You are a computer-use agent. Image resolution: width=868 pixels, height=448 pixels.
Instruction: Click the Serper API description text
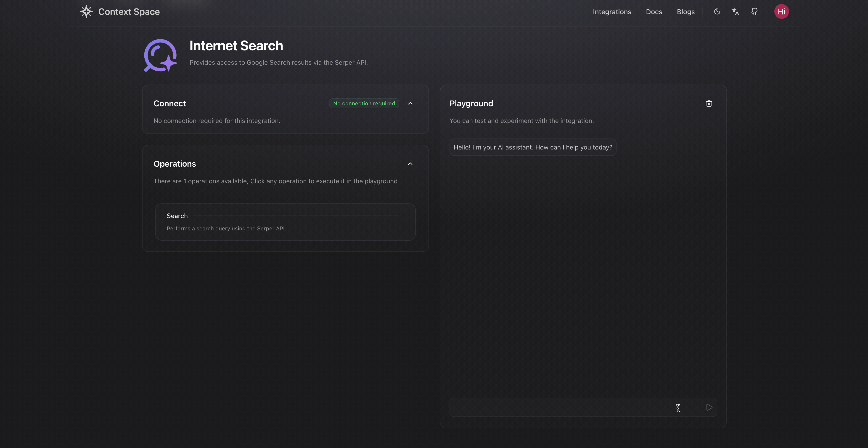(x=278, y=62)
